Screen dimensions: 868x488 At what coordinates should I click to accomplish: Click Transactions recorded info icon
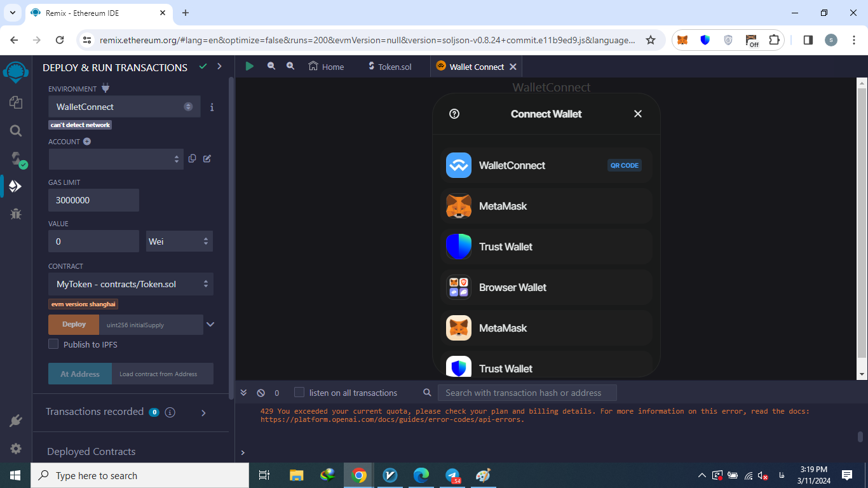click(170, 412)
